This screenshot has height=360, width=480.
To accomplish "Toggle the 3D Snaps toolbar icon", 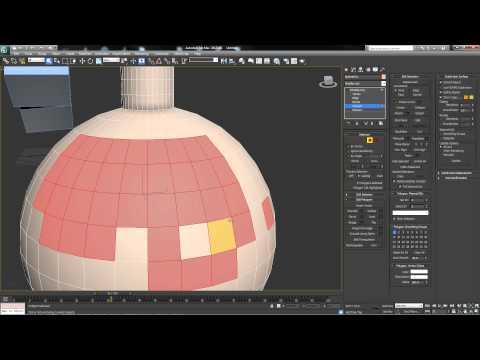I will (151, 61).
